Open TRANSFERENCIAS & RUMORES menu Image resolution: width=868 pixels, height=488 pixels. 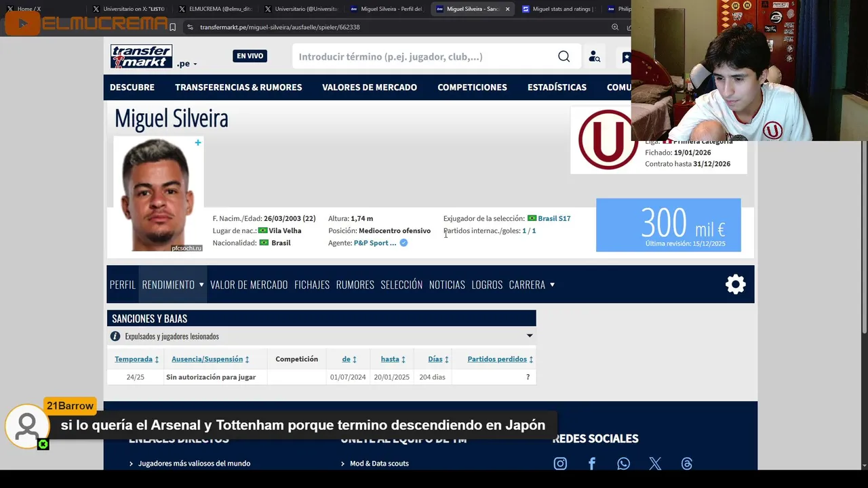point(239,87)
